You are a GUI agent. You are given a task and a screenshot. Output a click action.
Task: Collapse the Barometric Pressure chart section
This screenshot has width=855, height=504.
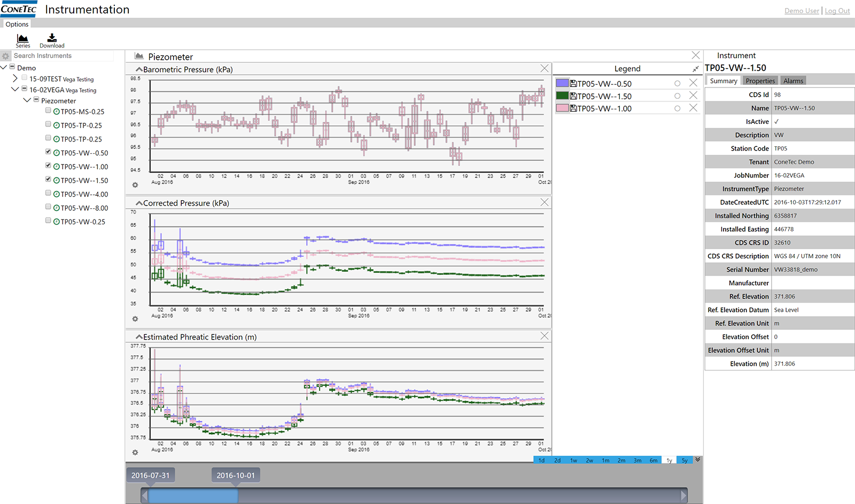tap(139, 69)
